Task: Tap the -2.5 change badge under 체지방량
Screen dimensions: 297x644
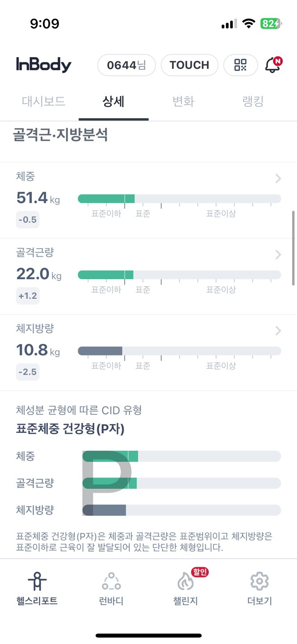Action: click(x=27, y=372)
